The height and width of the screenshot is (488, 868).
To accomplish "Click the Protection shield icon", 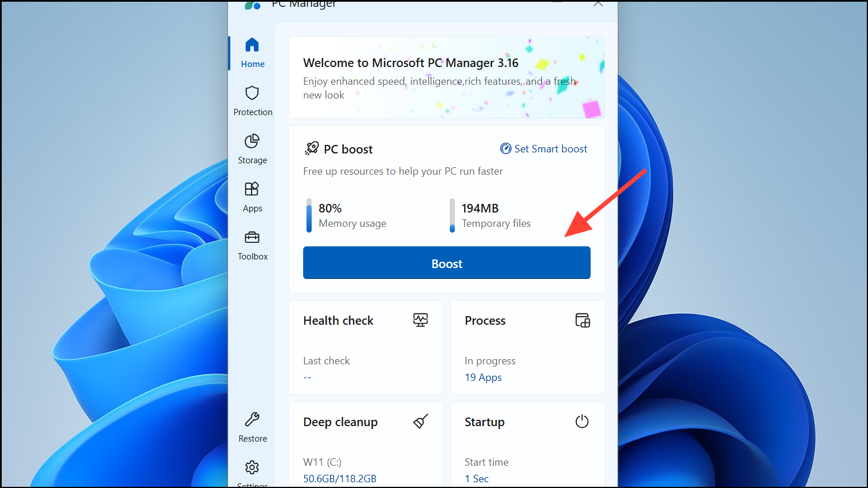I will pos(252,93).
